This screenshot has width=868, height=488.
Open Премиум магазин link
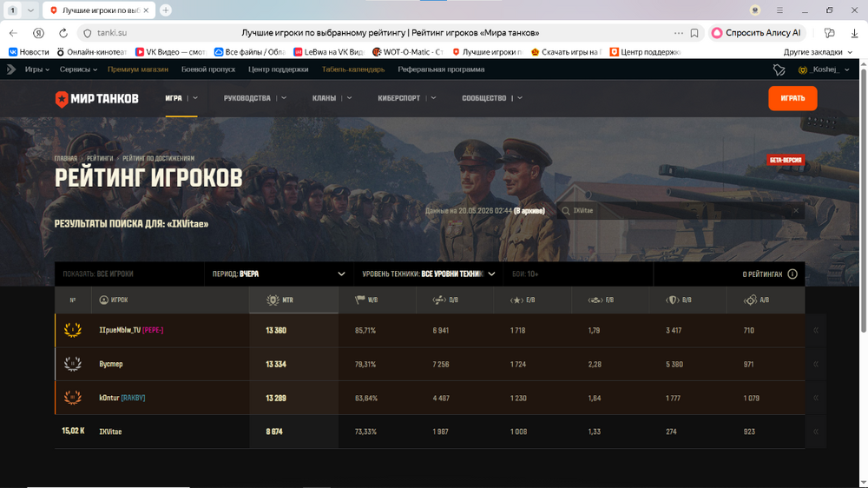(x=138, y=69)
